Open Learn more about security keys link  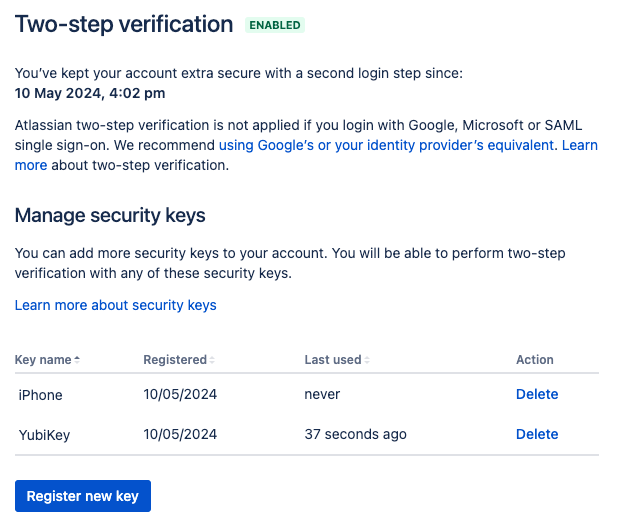tap(115, 305)
